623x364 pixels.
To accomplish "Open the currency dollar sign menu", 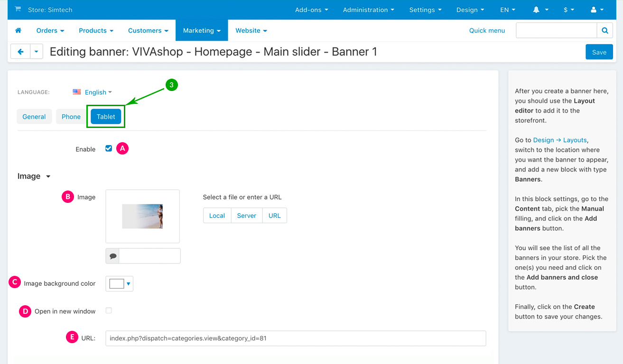I will click(x=568, y=9).
